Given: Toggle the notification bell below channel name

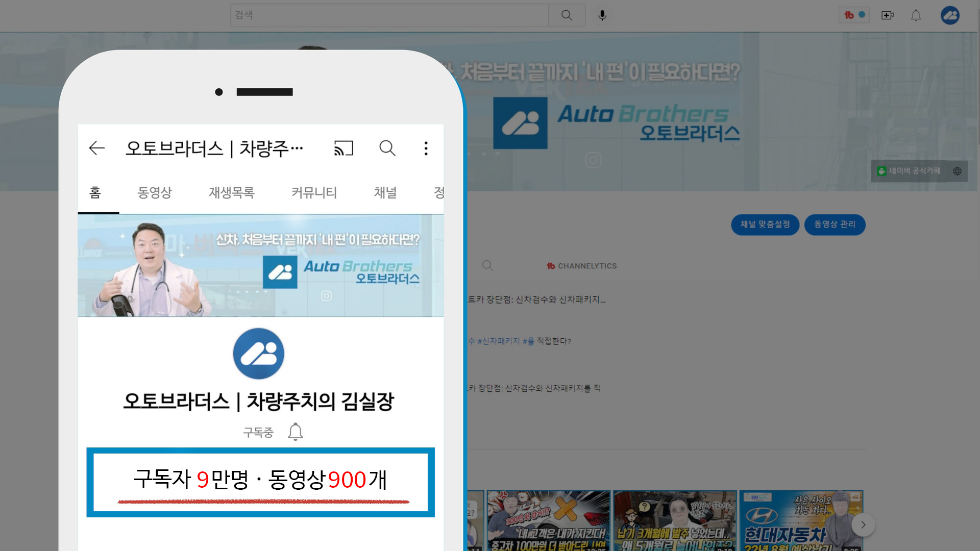Looking at the screenshot, I should pyautogui.click(x=295, y=432).
